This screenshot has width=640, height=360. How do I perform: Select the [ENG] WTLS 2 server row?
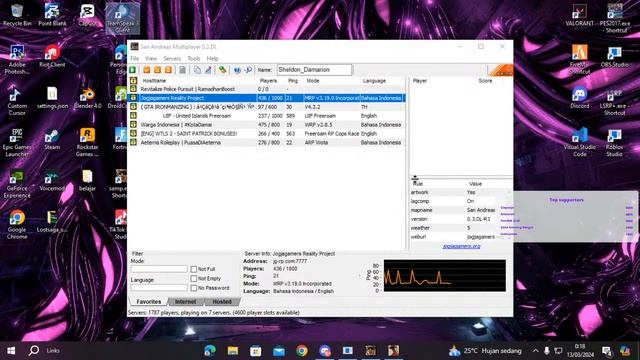pyautogui.click(x=267, y=133)
